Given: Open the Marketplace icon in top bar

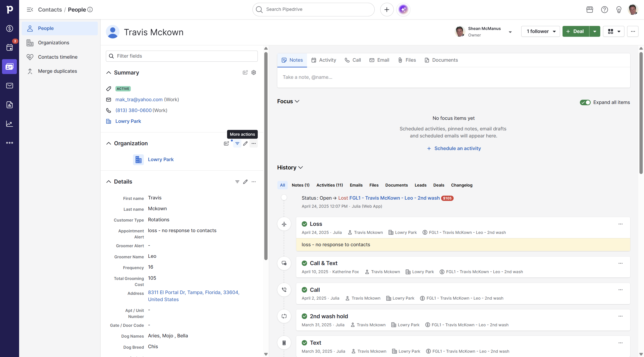Looking at the screenshot, I should (589, 10).
